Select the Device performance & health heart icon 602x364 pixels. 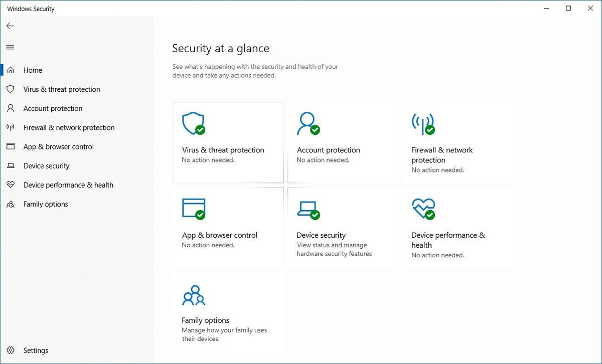pos(423,209)
